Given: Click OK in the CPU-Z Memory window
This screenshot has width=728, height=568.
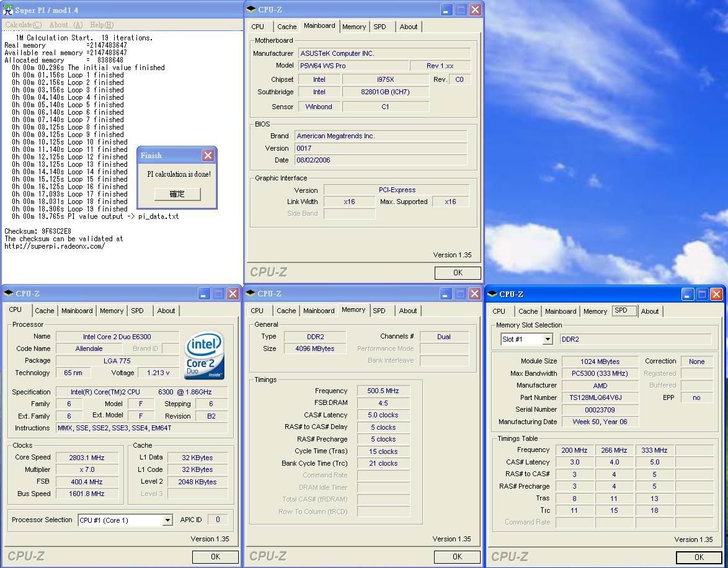Looking at the screenshot, I should [457, 556].
